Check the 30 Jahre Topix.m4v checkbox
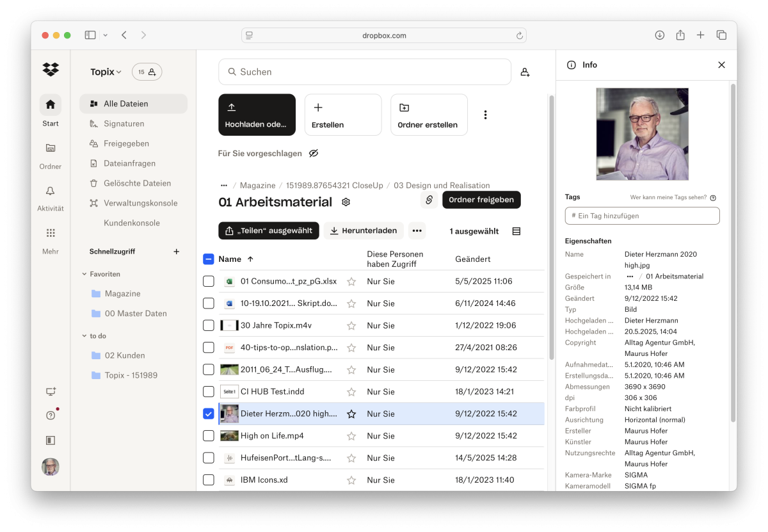Screen dimensions: 768x532 click(209, 325)
